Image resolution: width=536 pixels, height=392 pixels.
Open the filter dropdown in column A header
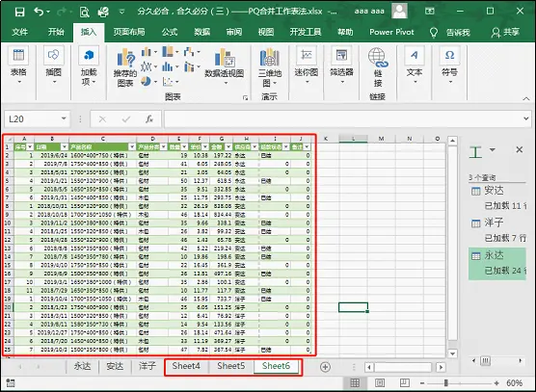pos(30,146)
